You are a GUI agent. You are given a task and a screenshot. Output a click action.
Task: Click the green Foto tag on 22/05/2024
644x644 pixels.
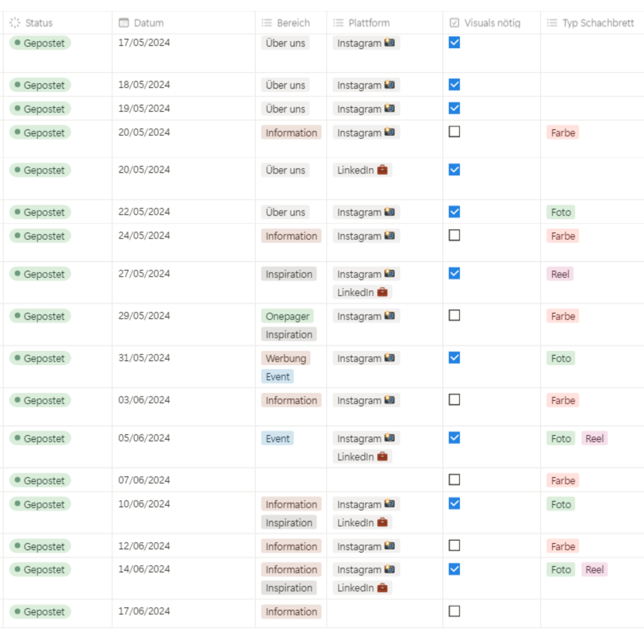(561, 212)
